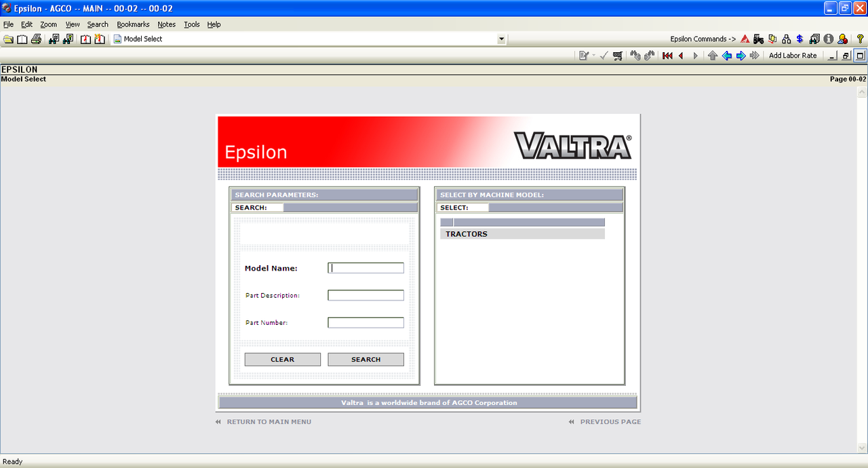Viewport: 868px width, 468px height.
Task: Click the hierarchy tree structure icon
Action: (787, 39)
